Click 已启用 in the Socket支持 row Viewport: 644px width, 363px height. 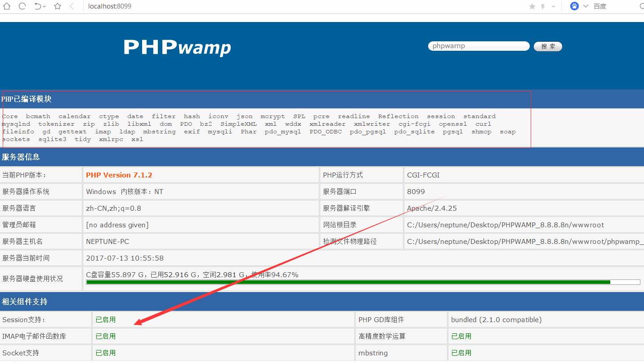point(106,353)
